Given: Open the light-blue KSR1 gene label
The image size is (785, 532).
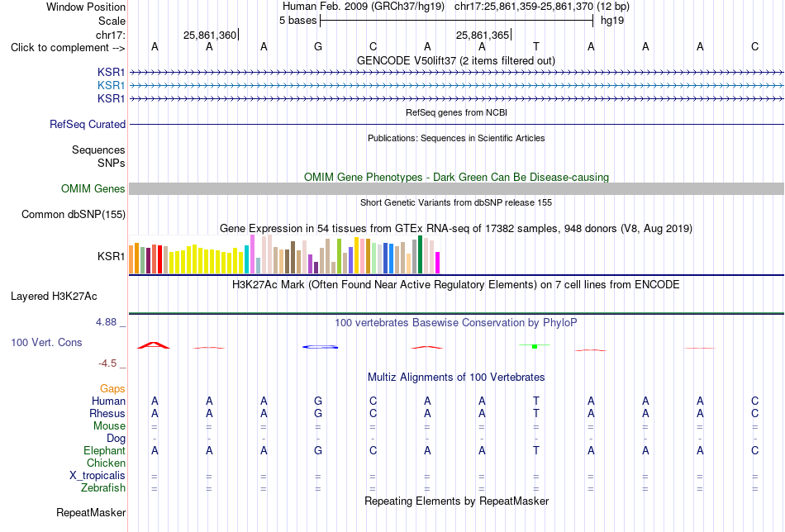Looking at the screenshot, I should click(x=112, y=86).
